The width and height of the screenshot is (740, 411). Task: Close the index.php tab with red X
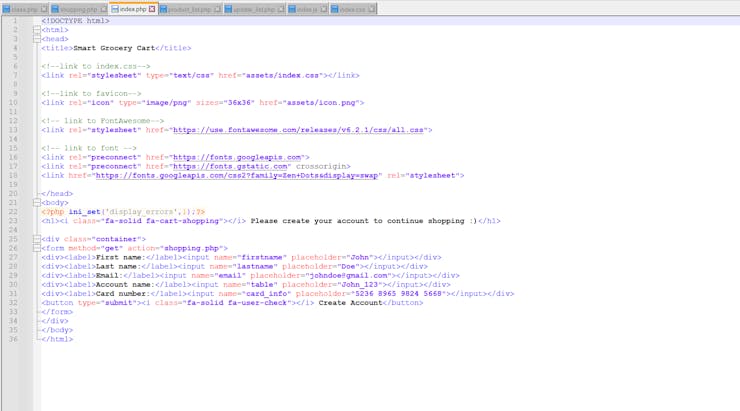[x=152, y=9]
